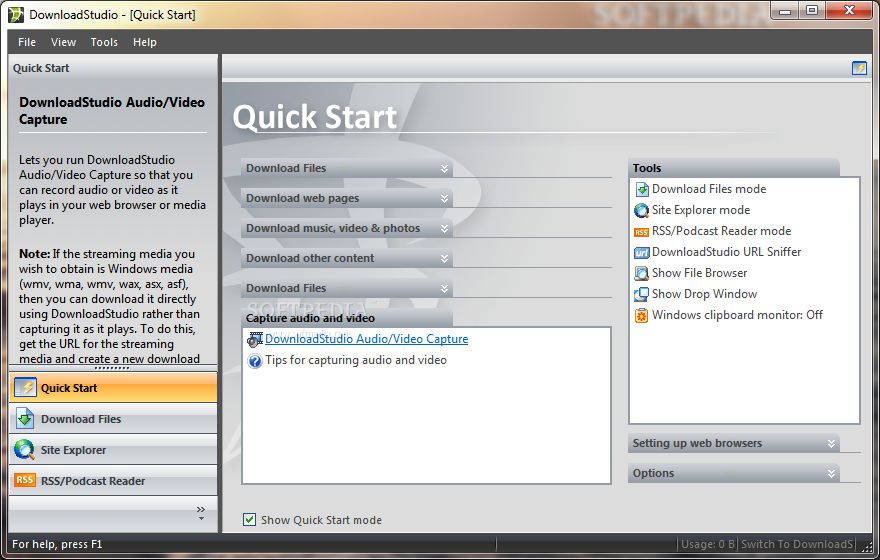Image resolution: width=880 pixels, height=560 pixels.
Task: Uncheck Show Quick Start mode checkbox
Action: point(250,520)
